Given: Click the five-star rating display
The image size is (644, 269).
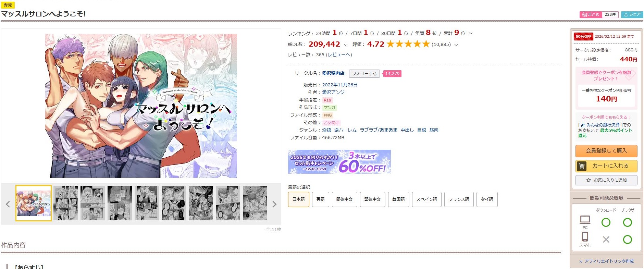Looking at the screenshot, I should pos(408,44).
